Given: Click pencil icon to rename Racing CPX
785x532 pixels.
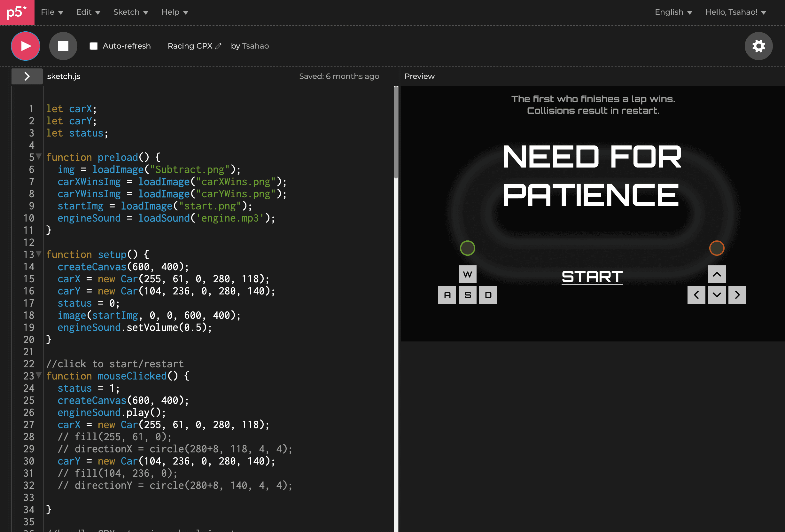Looking at the screenshot, I should pyautogui.click(x=219, y=46).
